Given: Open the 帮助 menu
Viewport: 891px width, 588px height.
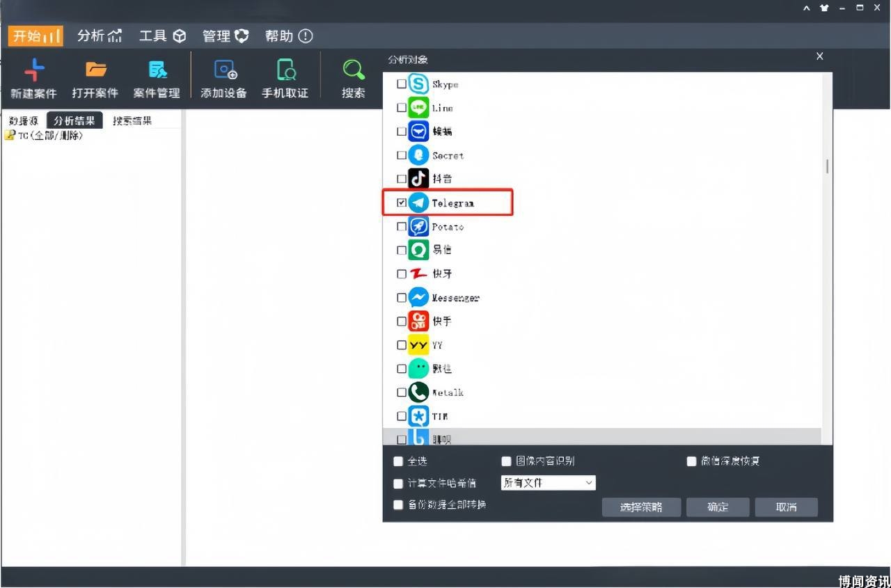Looking at the screenshot, I should coord(289,36).
